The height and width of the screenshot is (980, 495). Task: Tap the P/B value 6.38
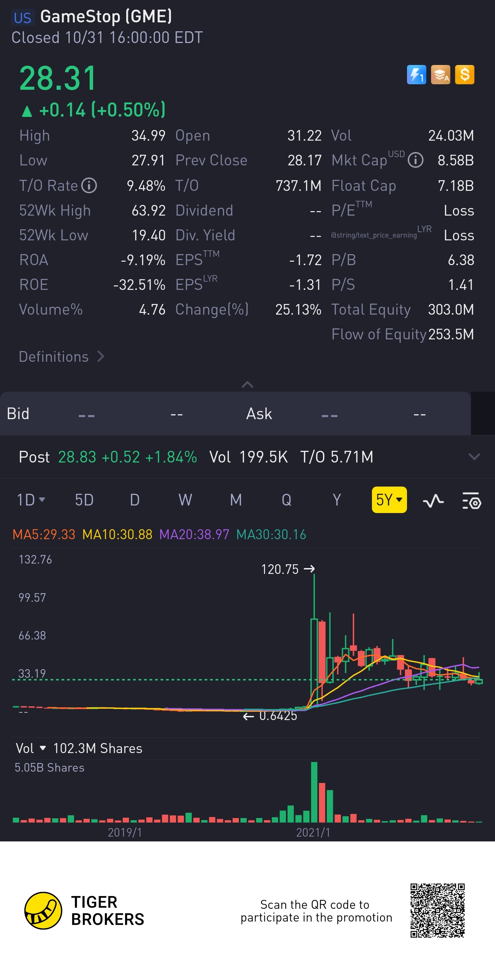(461, 260)
